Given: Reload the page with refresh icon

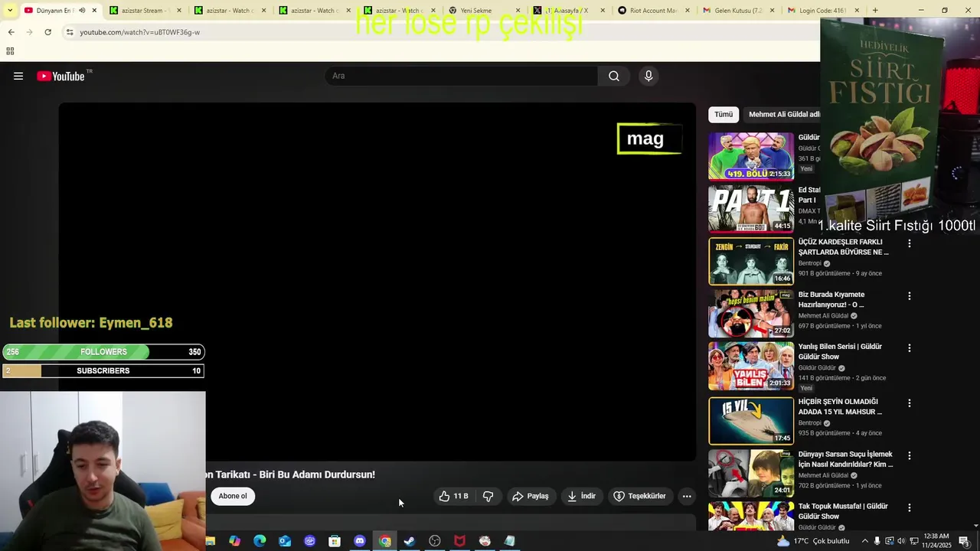Looking at the screenshot, I should click(47, 32).
